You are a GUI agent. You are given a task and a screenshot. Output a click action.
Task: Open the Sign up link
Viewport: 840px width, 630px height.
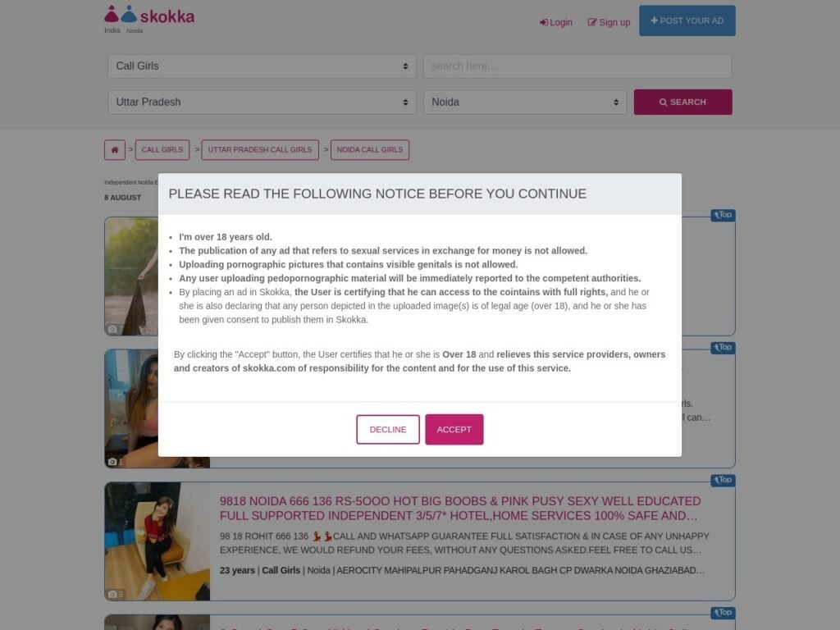coord(609,22)
